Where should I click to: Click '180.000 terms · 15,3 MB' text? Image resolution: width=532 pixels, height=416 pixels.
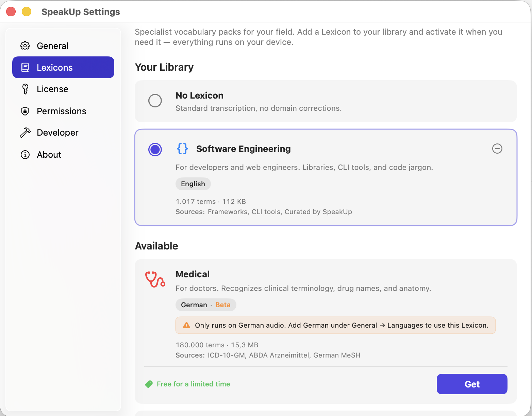click(217, 345)
